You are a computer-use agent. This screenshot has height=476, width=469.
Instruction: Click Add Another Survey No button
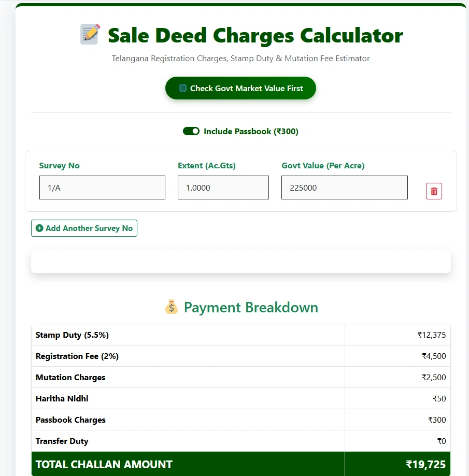pos(84,228)
